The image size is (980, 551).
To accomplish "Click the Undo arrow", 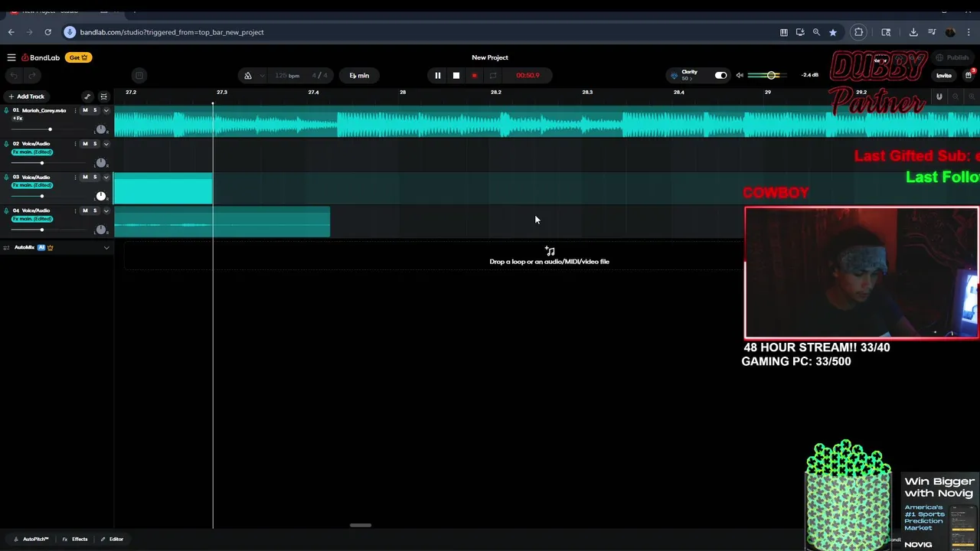I will (x=14, y=75).
